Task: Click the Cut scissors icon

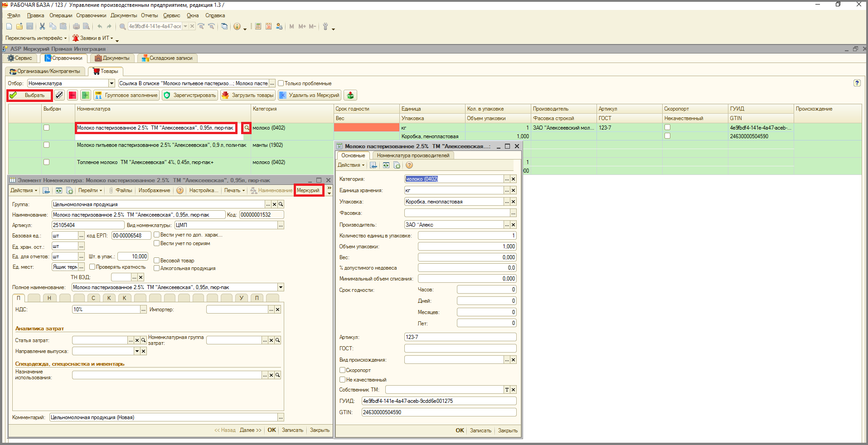Action: (x=42, y=26)
